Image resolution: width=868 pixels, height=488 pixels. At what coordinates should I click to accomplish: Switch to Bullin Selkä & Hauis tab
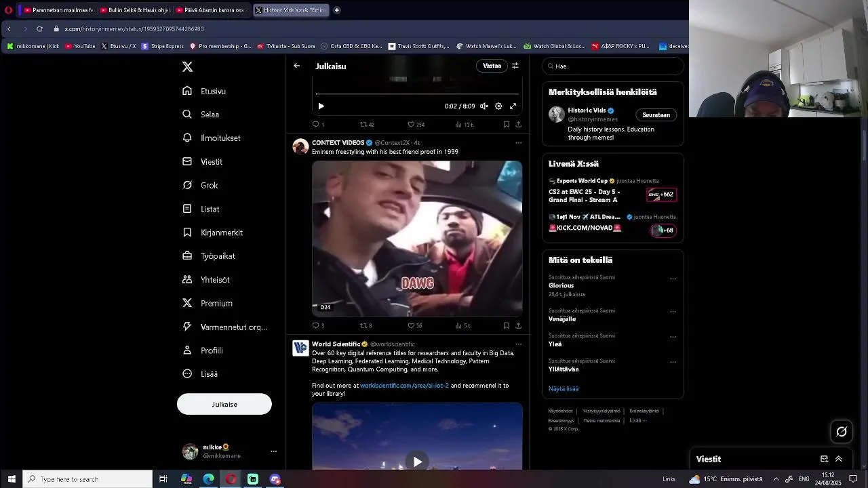point(134,10)
